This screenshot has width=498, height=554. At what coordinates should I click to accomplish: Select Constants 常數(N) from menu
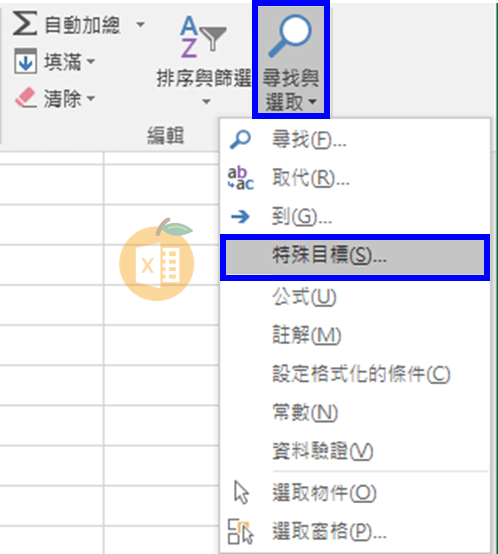click(304, 412)
